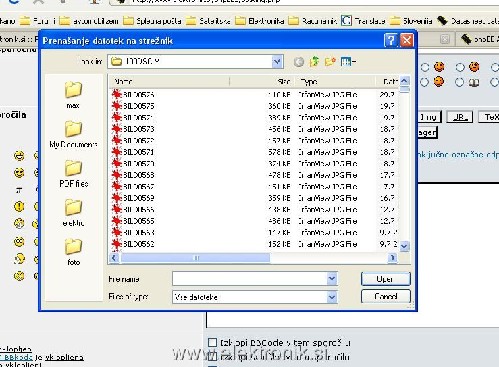The width and height of the screenshot is (499, 367).
Task: Sort the files by the Size column header
Action: coord(261,81)
